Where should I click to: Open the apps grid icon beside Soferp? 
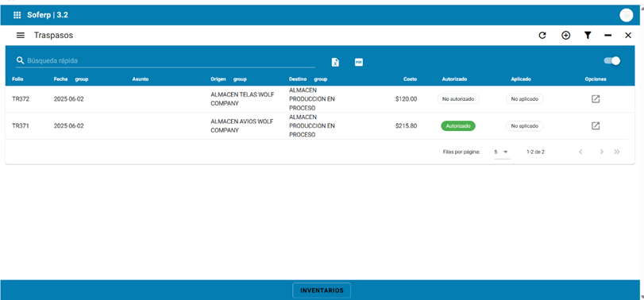tap(17, 15)
